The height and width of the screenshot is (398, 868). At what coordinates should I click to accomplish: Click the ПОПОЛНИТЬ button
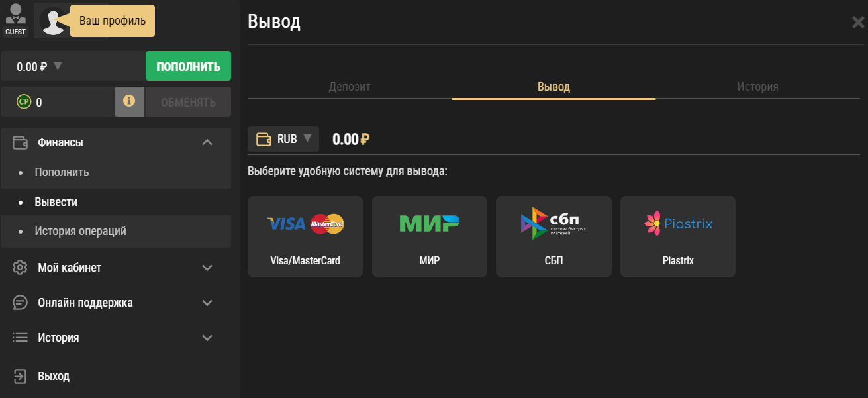click(x=188, y=66)
